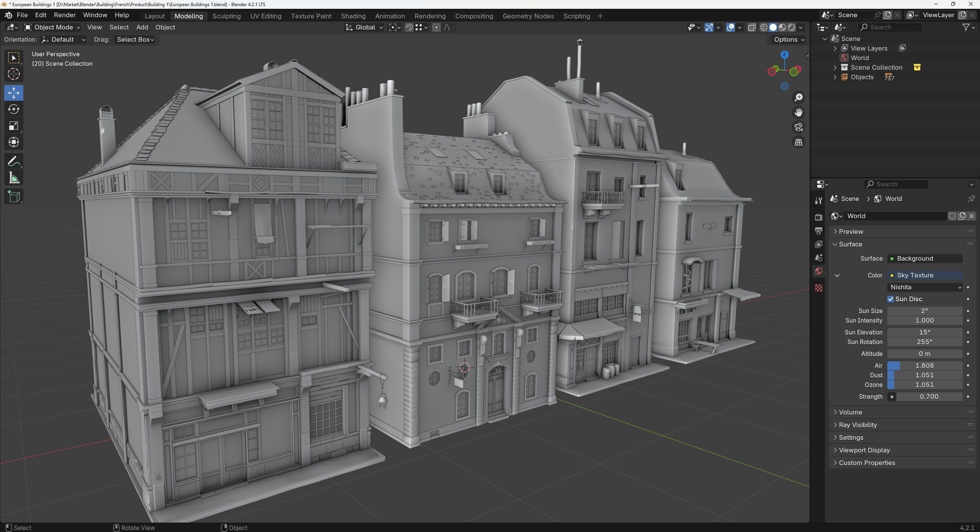Switch to the Geometry Nodes workspace tab
The height and width of the screenshot is (532, 980).
[x=528, y=16]
